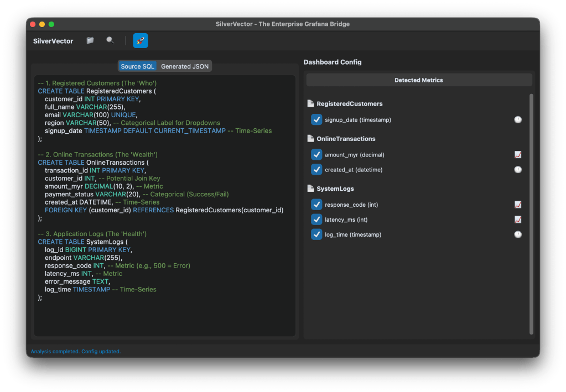This screenshot has height=392, width=566.
Task: Toggle the amount_myr (decimal) checkbox
Action: coord(316,155)
